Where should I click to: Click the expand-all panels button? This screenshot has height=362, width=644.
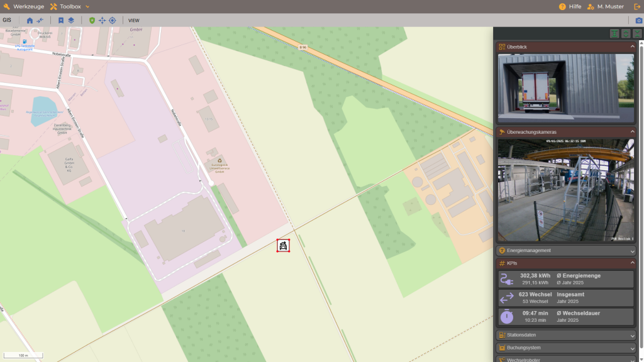click(626, 34)
